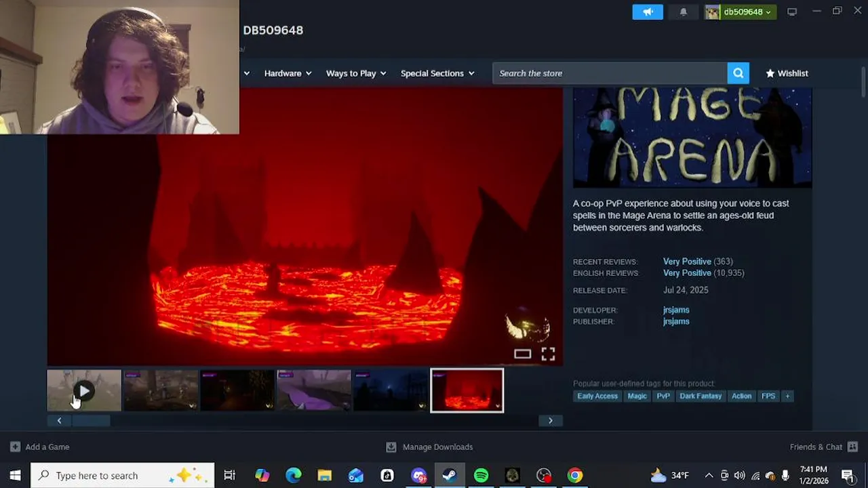This screenshot has width=868, height=488.
Task: Open Manage Downloads
Action: coord(429,447)
